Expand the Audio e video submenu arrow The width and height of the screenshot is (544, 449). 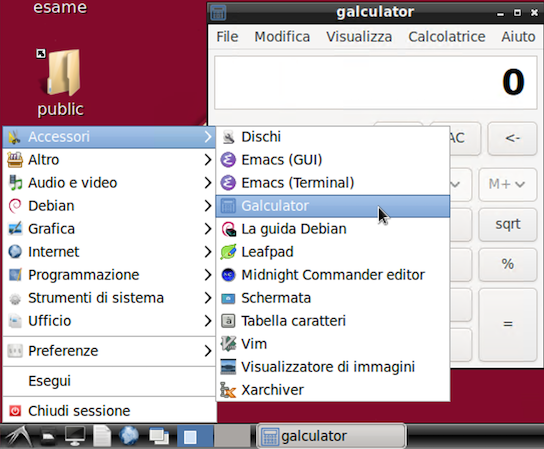click(x=207, y=183)
